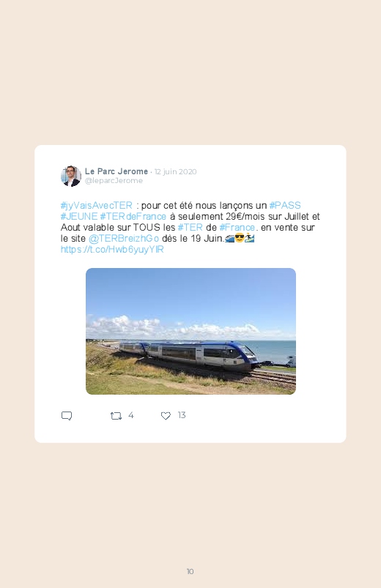Visit the @TERBreizhGo mention
This screenshot has height=588, width=381.
point(124,239)
